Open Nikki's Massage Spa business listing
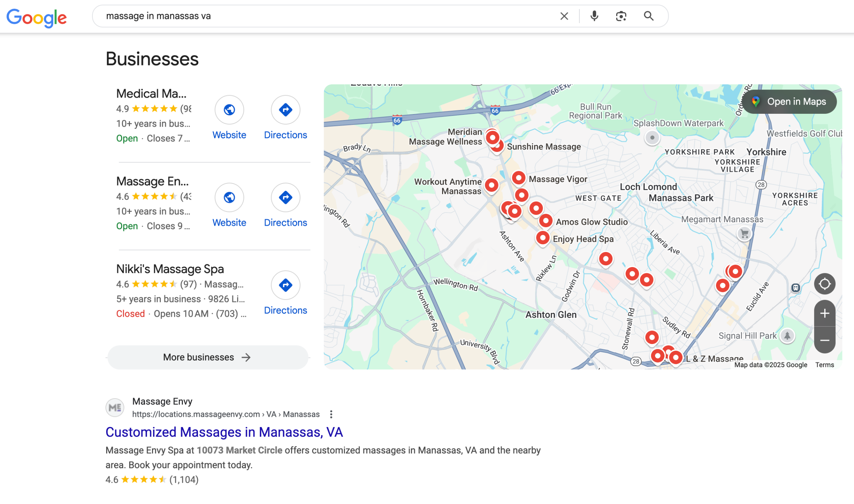Screen dimensions: 854x504 click(x=170, y=269)
